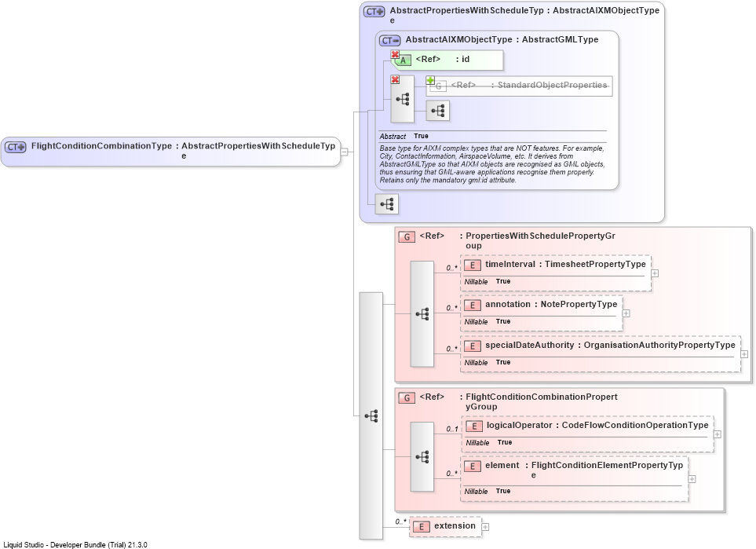Select G icon of FlightConditionCombinationPropertyGroup

coord(407,398)
